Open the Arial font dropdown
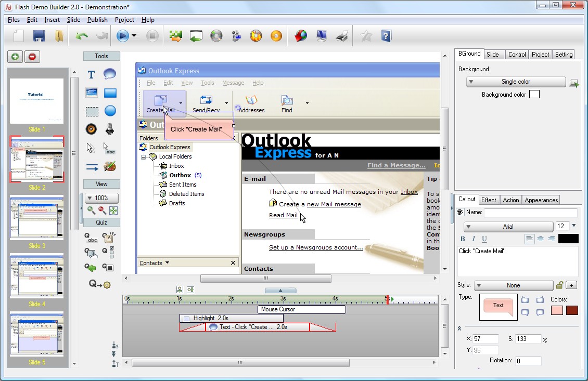This screenshot has width=588, height=381. tap(508, 227)
